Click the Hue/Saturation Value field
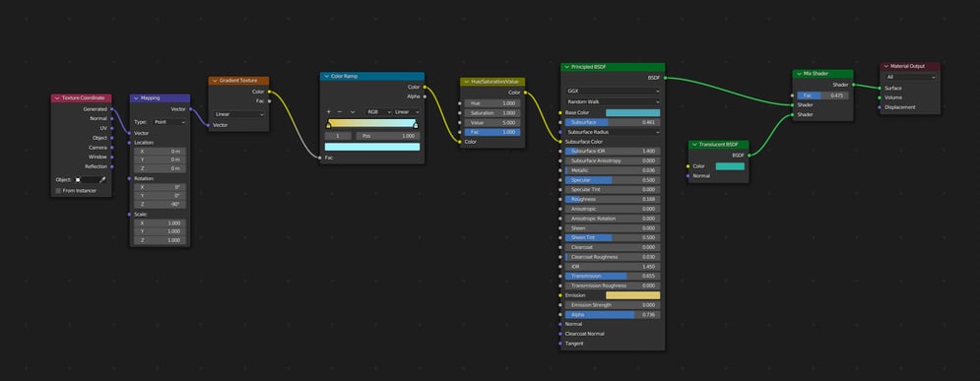The height and width of the screenshot is (381, 980). 492,122
